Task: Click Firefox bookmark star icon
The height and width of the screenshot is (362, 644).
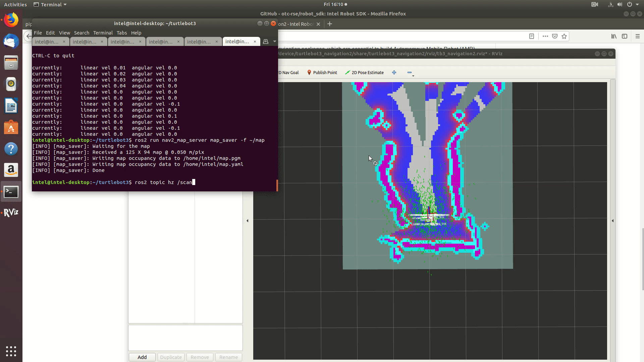Action: pos(564,36)
